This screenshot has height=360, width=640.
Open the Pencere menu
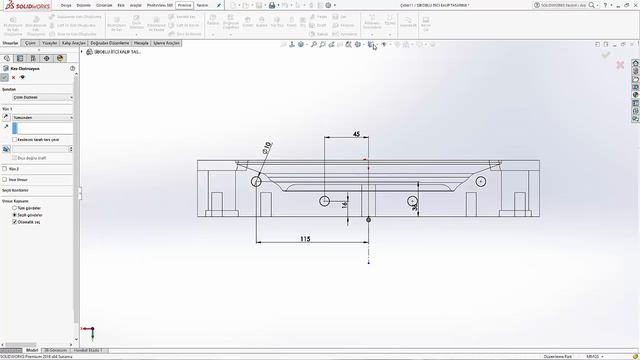coord(184,5)
